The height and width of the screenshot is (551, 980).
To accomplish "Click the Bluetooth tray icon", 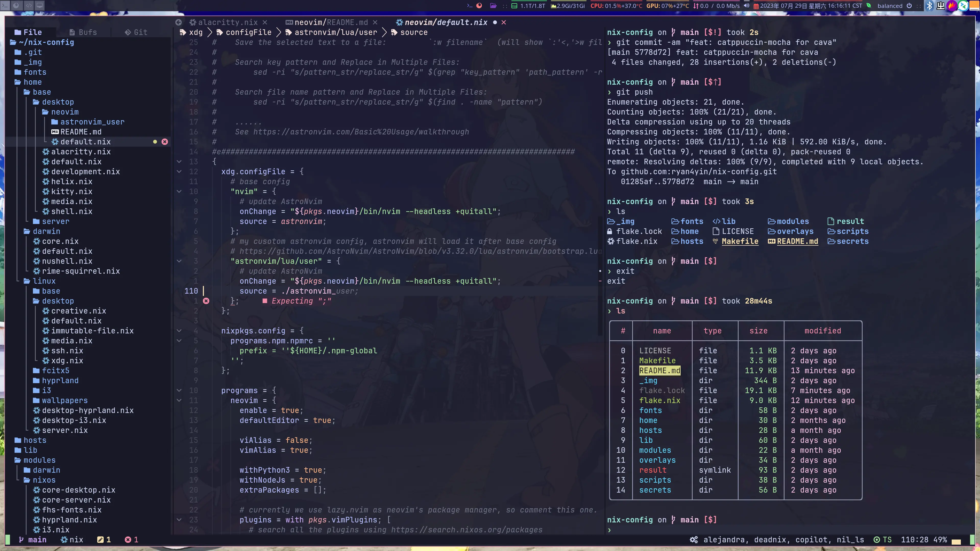I will tap(929, 6).
